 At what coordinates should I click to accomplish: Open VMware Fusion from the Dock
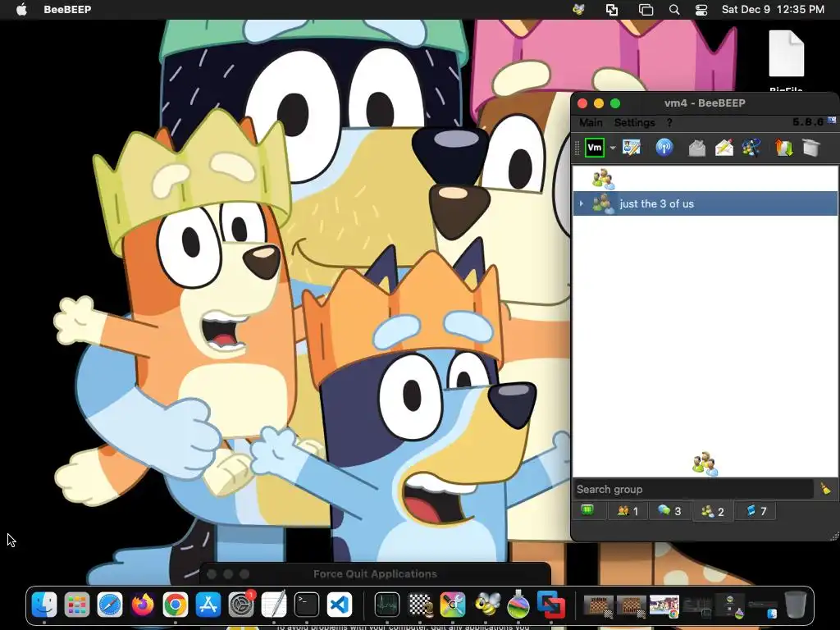tap(551, 605)
